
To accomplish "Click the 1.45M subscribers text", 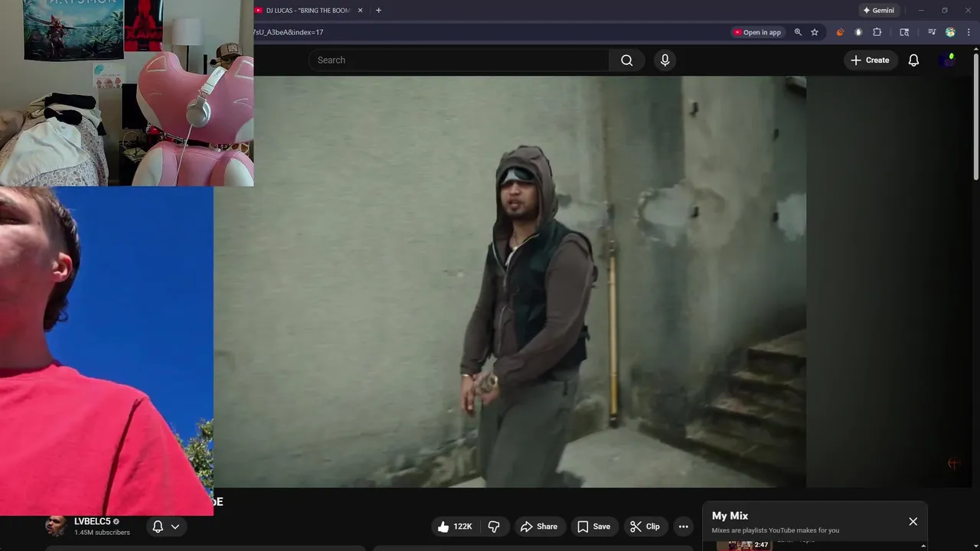I will (x=102, y=533).
